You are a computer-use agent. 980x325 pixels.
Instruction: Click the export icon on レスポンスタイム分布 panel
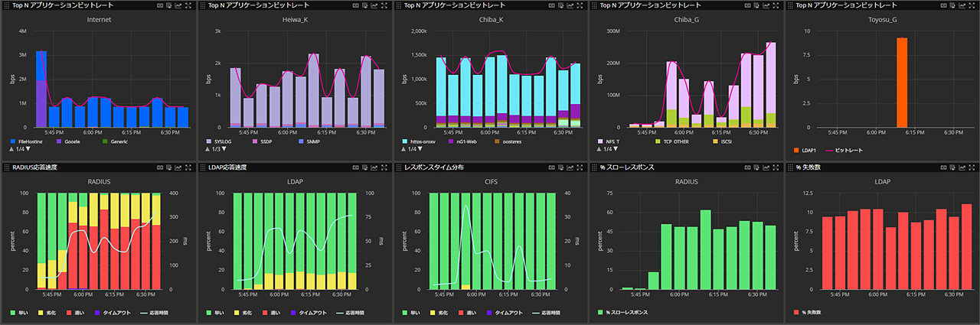click(x=562, y=167)
